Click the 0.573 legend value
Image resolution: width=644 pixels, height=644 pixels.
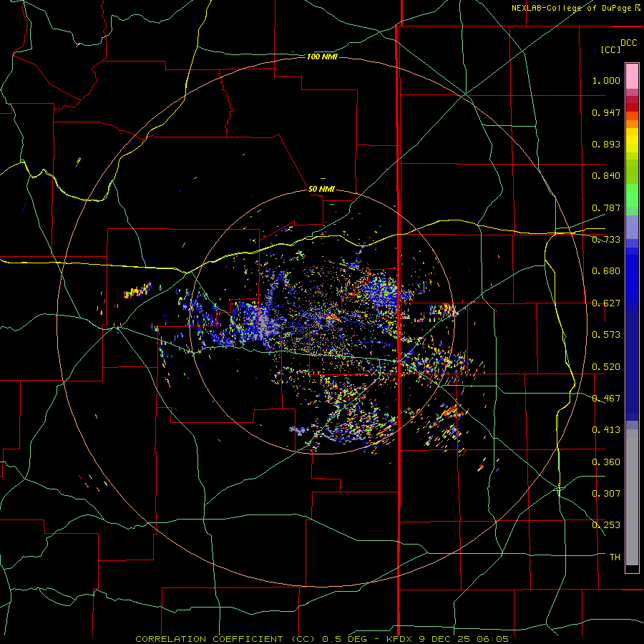coord(606,335)
